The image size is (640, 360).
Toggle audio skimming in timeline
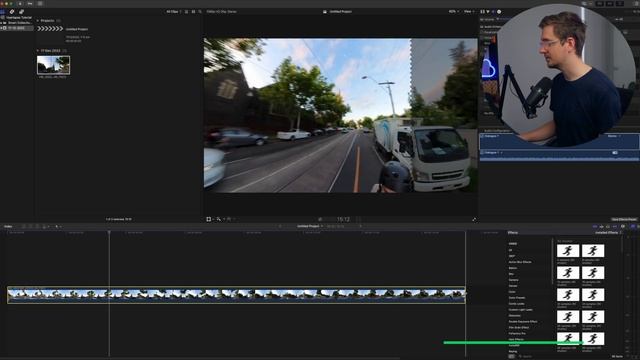click(x=601, y=227)
